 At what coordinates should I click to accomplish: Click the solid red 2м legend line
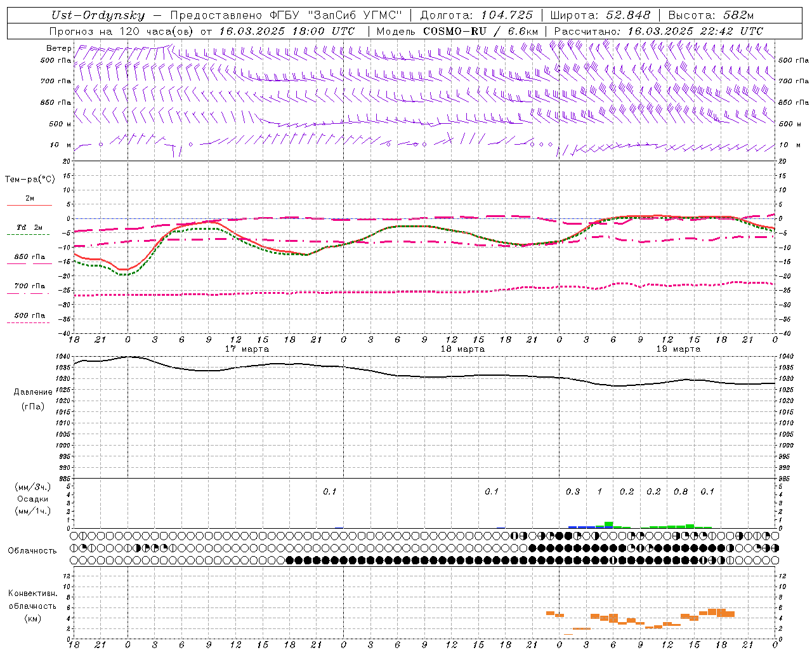click(x=29, y=205)
